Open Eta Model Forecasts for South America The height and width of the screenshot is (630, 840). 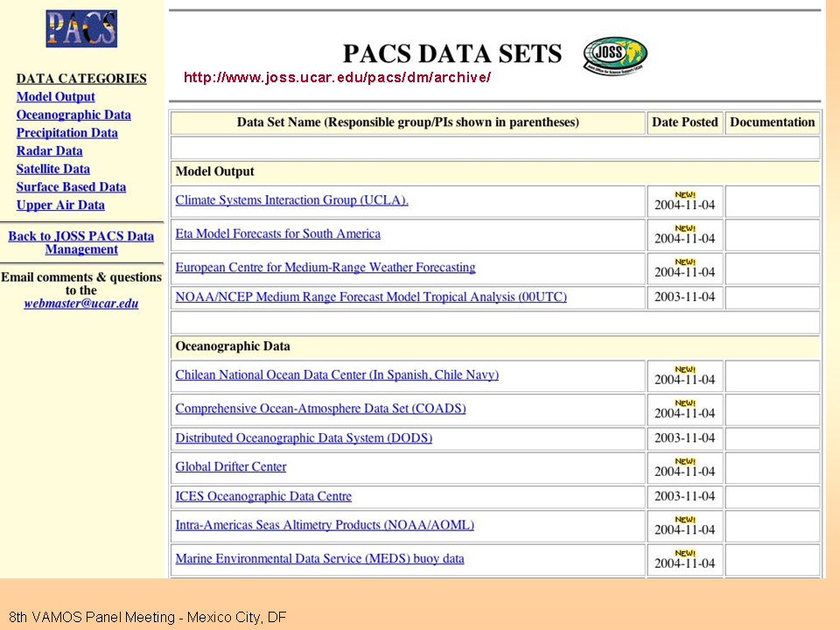pos(278,234)
